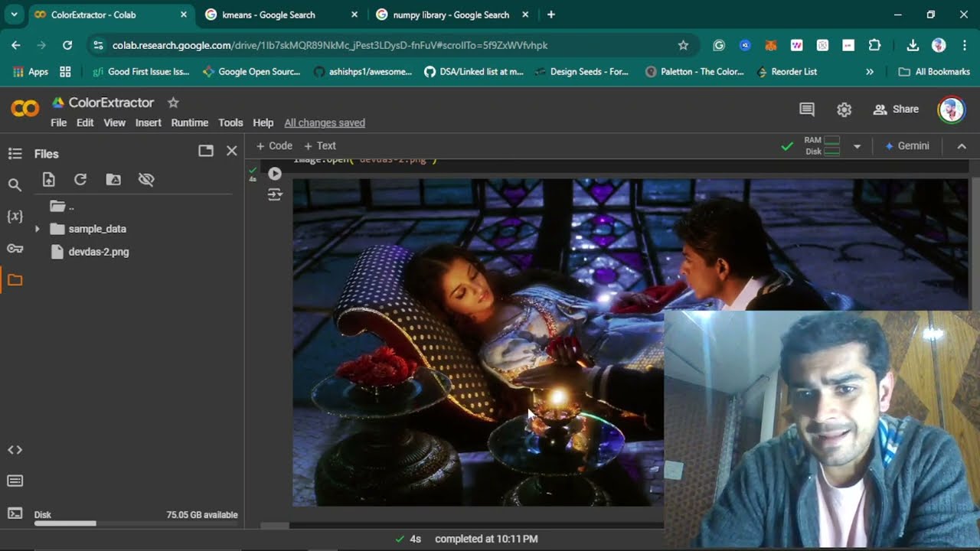Image resolution: width=980 pixels, height=551 pixels.
Task: Select the devdas-2.png file
Action: pos(98,252)
